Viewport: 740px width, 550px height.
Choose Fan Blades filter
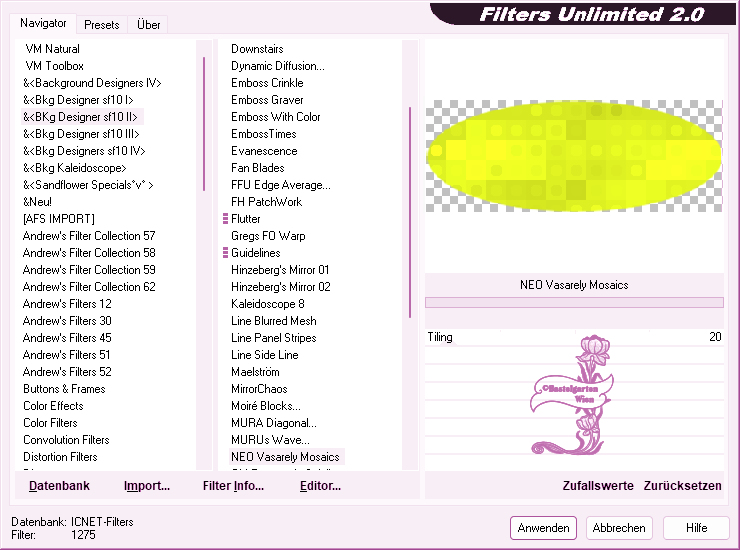click(258, 168)
